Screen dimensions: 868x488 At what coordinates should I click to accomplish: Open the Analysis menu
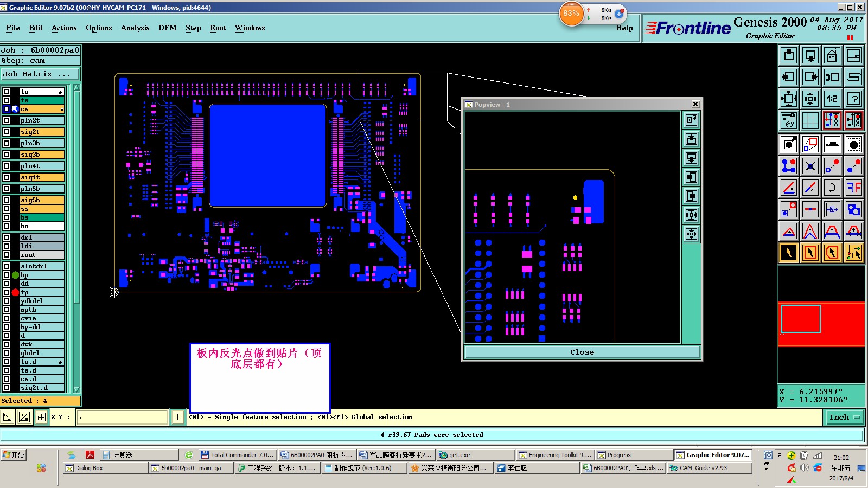[x=135, y=28]
